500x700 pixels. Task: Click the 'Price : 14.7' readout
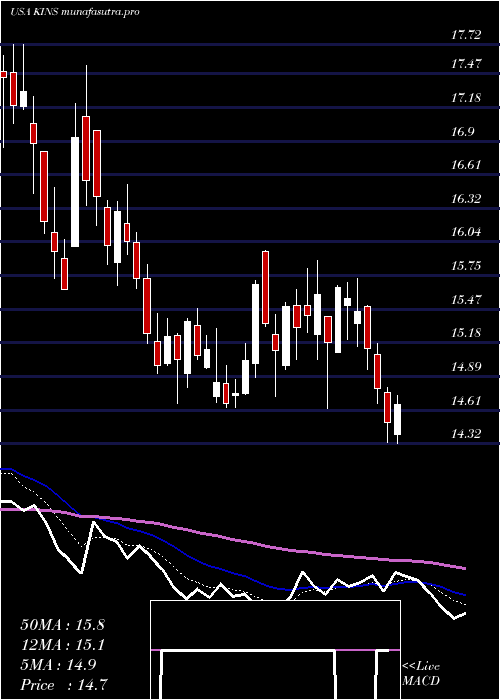coord(64,685)
